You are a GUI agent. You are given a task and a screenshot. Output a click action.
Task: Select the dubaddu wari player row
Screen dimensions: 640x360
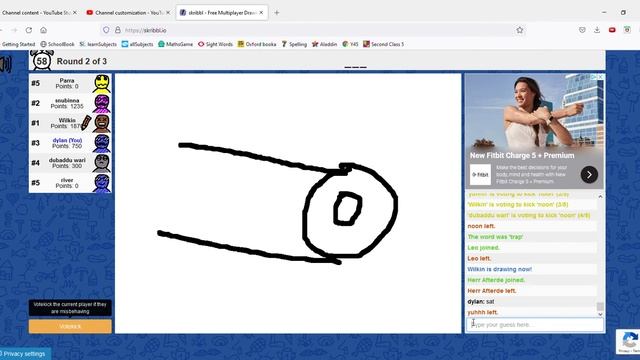coord(70,163)
